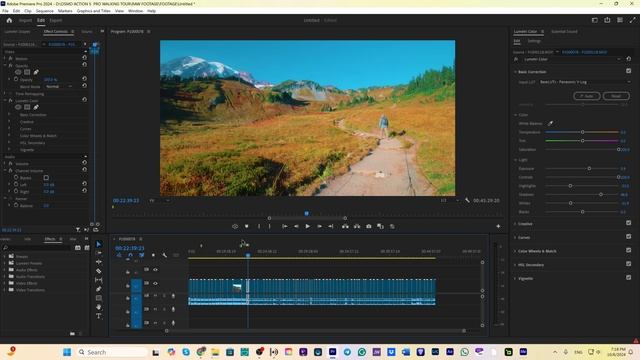Image resolution: width=640 pixels, height=360 pixels.
Task: Click Auto button in Basic Correction
Action: click(x=587, y=96)
